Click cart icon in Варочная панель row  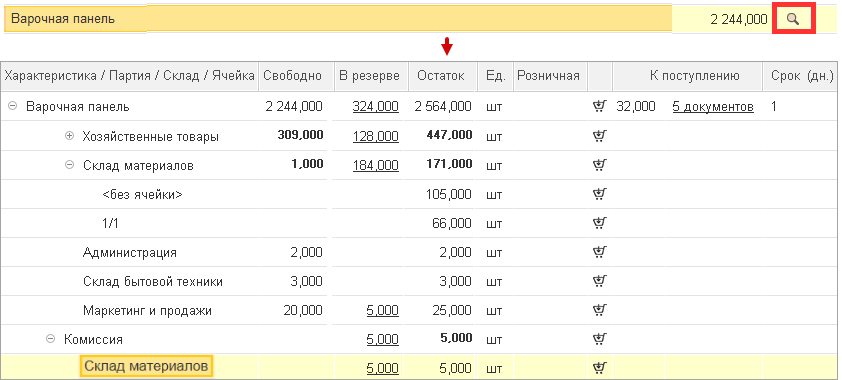point(599,107)
